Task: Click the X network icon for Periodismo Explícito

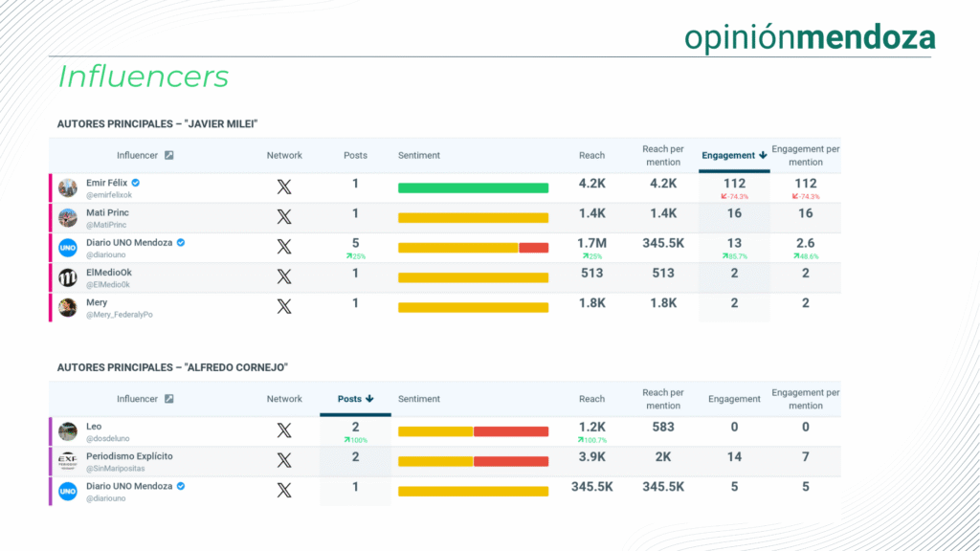Action: 284,461
